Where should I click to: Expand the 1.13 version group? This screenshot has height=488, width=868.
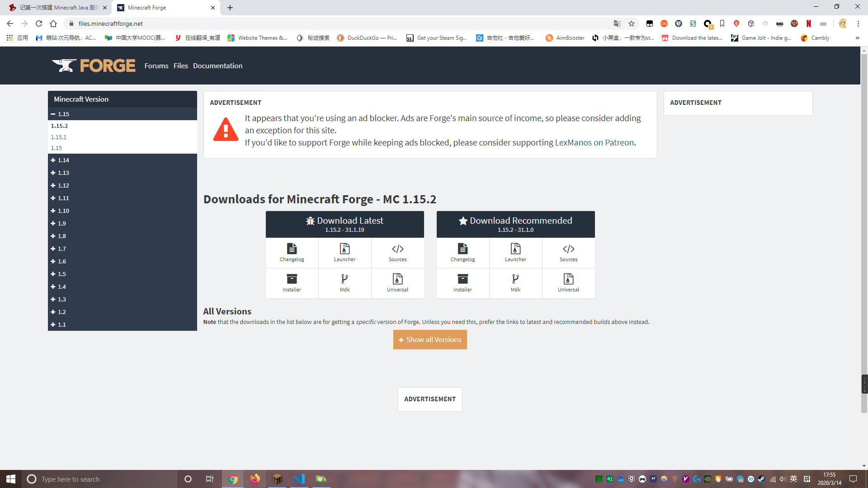(x=123, y=173)
